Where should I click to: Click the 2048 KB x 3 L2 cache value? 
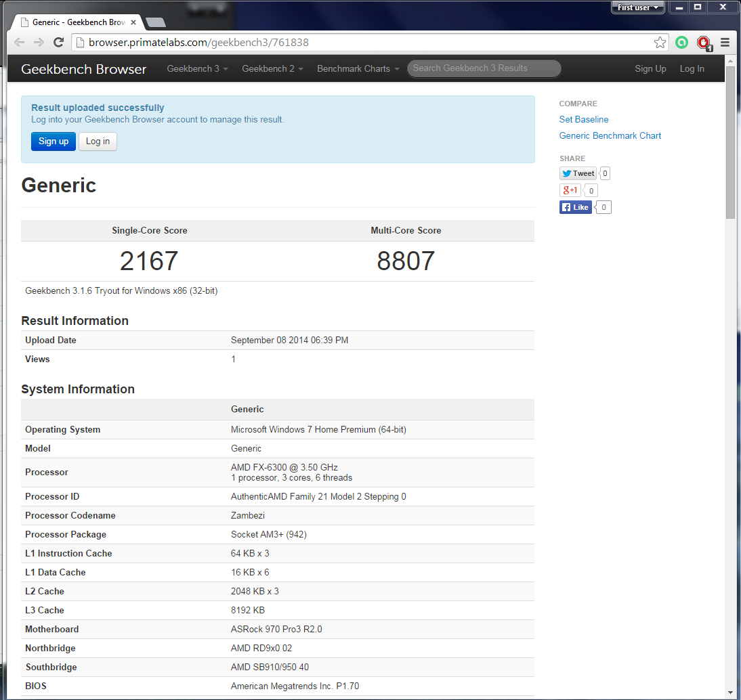click(x=255, y=592)
